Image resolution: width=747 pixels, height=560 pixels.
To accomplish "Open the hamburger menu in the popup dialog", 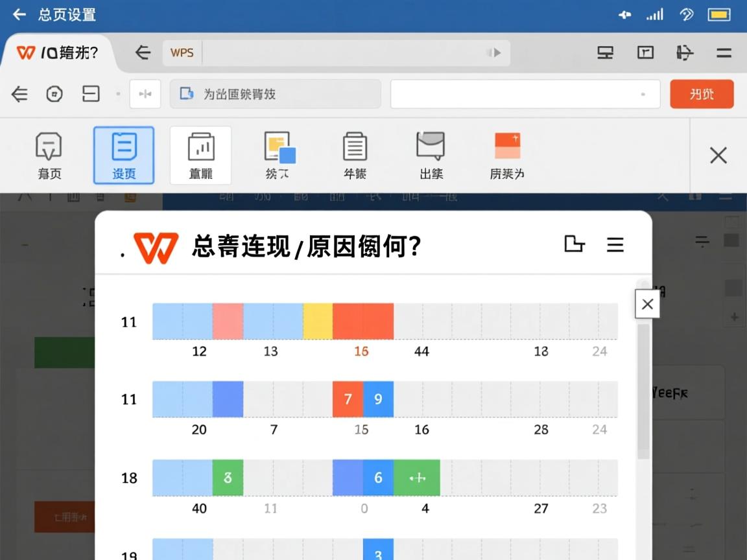I will click(x=615, y=245).
